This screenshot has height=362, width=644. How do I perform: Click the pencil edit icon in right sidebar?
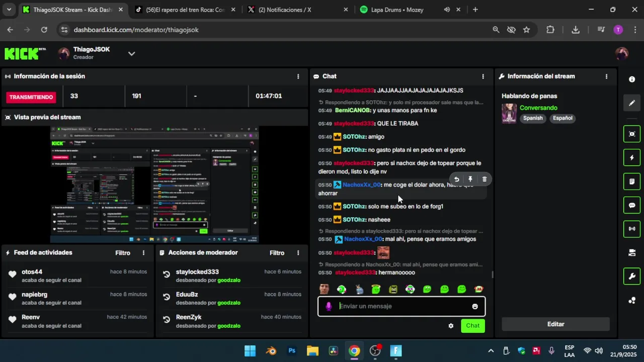[632, 103]
